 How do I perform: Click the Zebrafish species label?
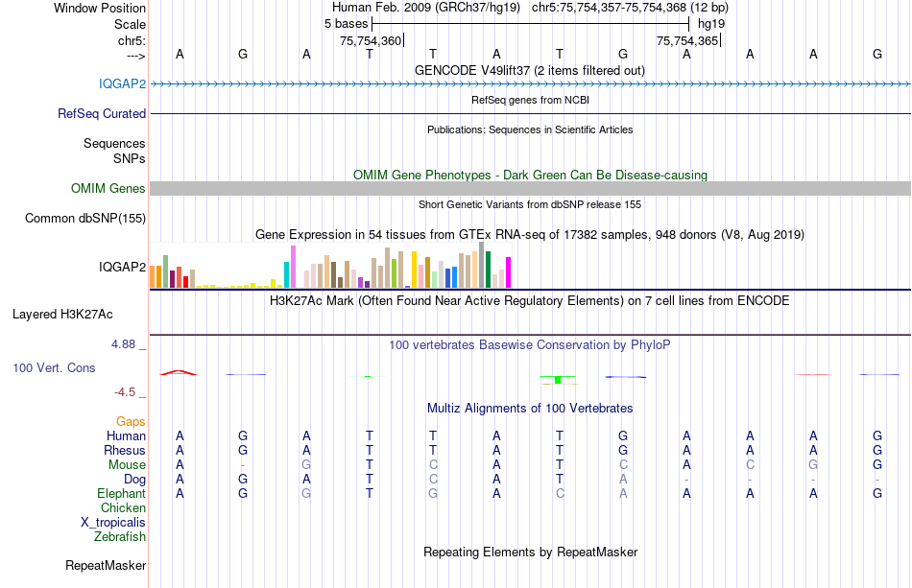120,537
